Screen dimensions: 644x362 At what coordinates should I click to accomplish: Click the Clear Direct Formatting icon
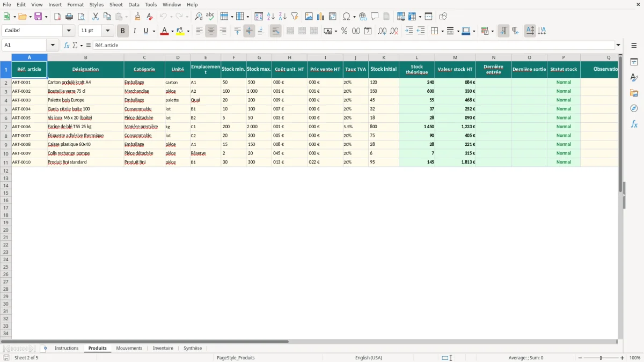[x=150, y=17]
